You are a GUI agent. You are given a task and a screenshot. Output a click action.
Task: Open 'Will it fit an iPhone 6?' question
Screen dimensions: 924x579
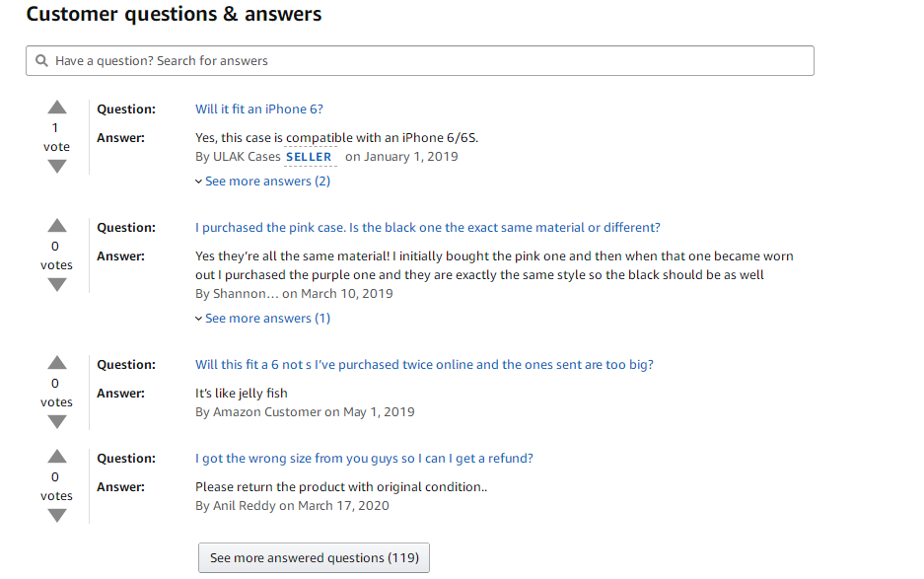pos(259,109)
